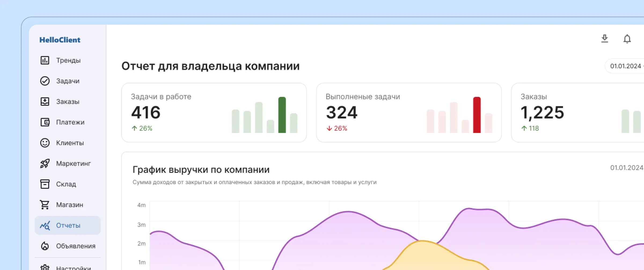Click the 26% growth indicator
Screen dimensions: 644x270
coord(142,128)
